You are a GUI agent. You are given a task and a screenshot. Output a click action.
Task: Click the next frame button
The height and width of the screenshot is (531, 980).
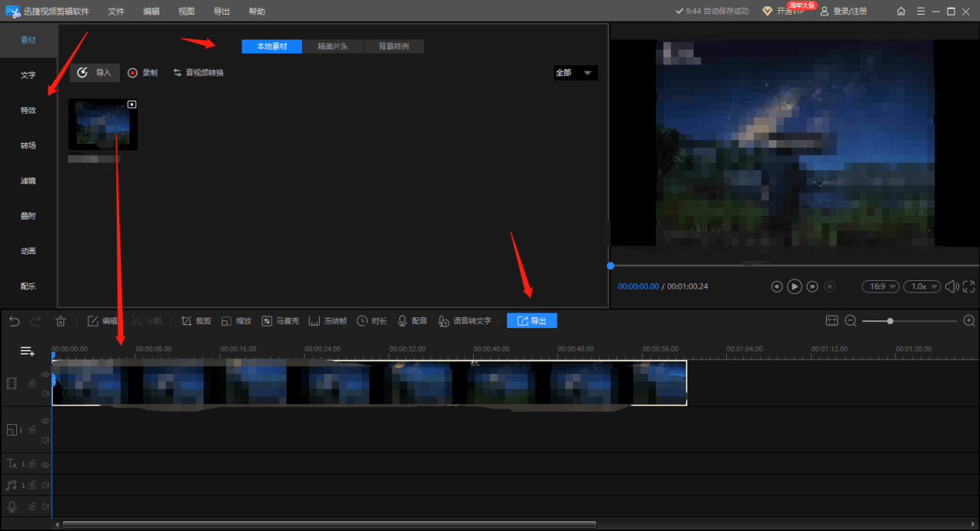813,286
